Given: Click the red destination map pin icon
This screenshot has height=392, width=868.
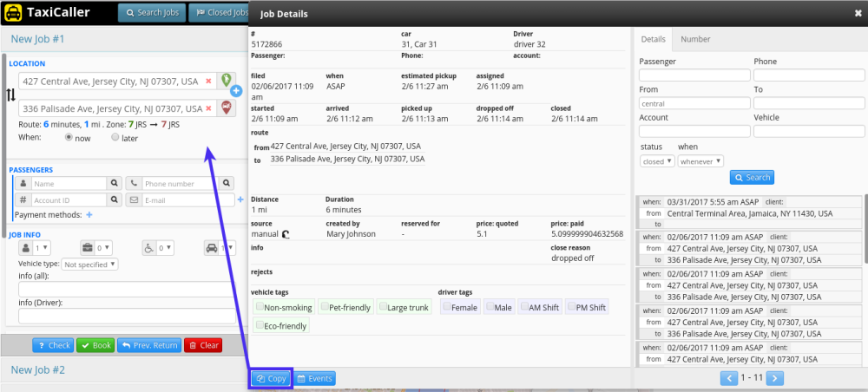Looking at the screenshot, I should 226,108.
